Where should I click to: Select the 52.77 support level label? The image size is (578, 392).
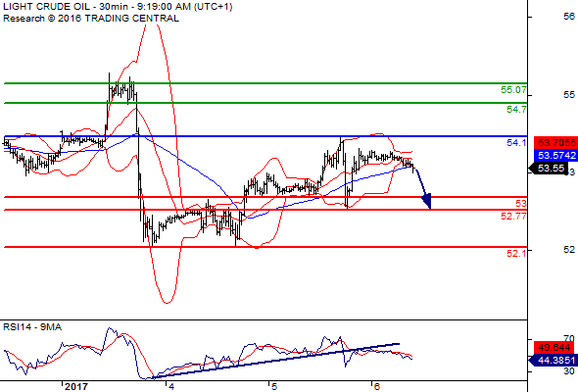[513, 217]
